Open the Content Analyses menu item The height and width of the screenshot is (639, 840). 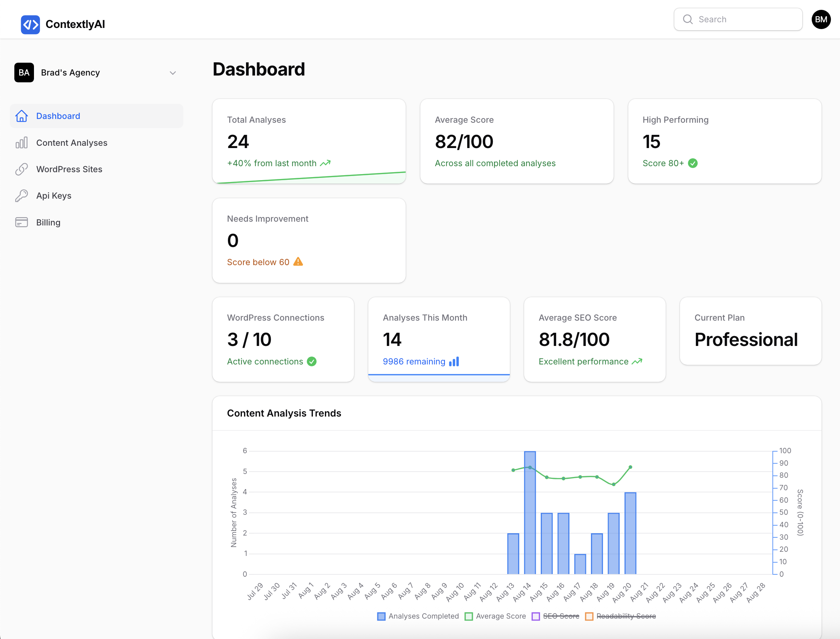coord(72,143)
